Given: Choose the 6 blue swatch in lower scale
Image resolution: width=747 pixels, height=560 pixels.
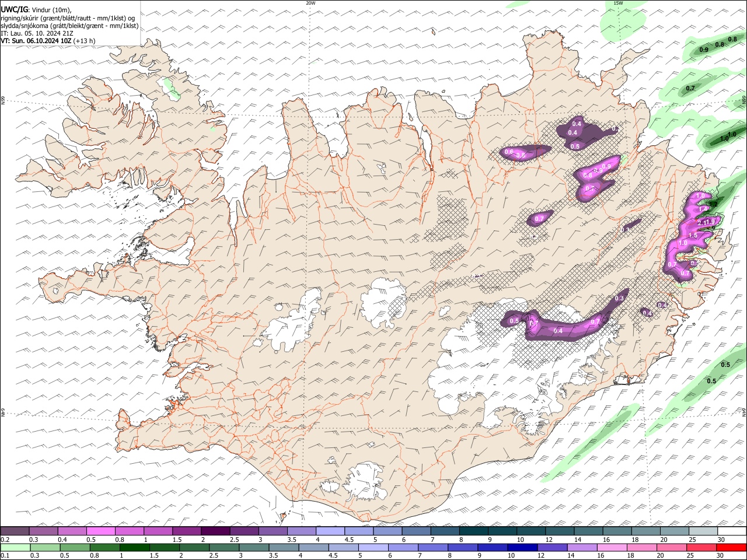Looking at the screenshot, I should [403, 547].
